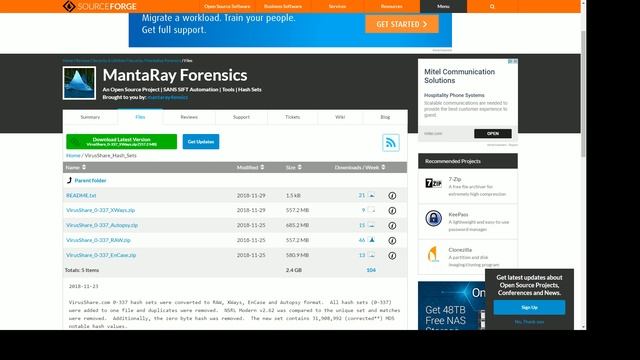
Task: Click the page vertical scrollbar thumb
Action: 583,93
